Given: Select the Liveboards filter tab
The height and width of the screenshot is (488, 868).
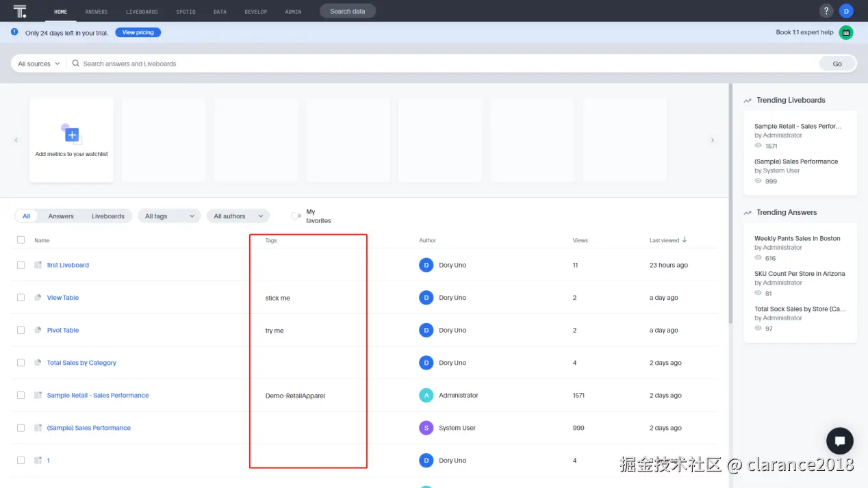Looking at the screenshot, I should point(107,216).
